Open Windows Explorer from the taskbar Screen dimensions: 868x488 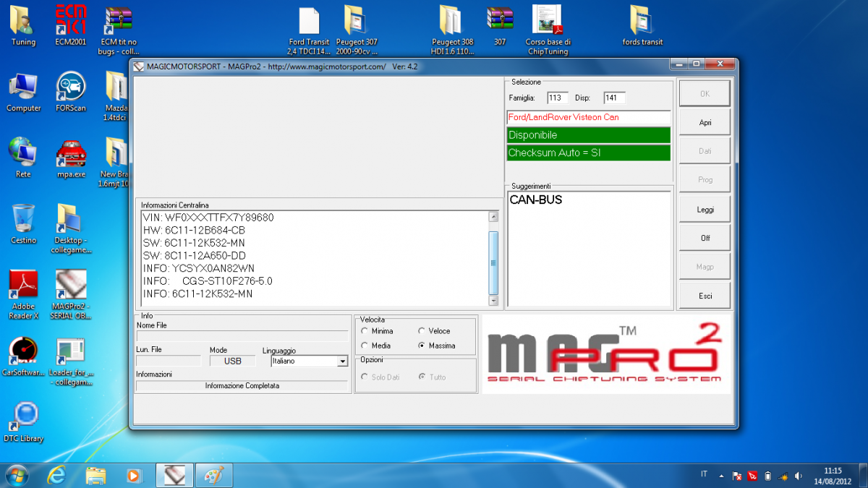click(96, 475)
